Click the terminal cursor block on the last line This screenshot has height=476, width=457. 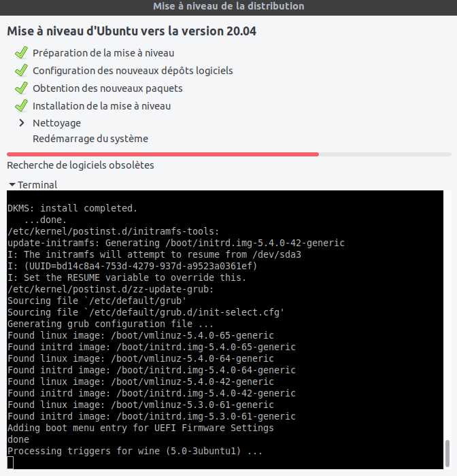tap(10, 462)
